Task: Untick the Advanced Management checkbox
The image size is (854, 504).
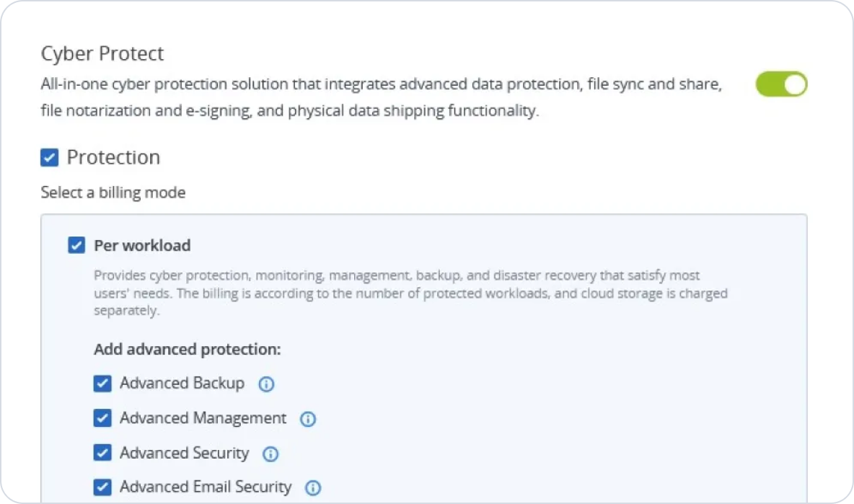Action: [102, 418]
